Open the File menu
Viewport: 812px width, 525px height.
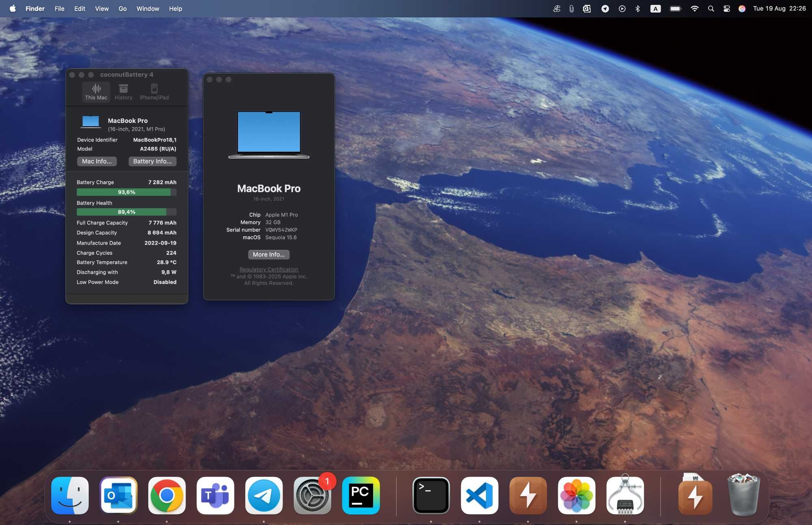pos(59,9)
